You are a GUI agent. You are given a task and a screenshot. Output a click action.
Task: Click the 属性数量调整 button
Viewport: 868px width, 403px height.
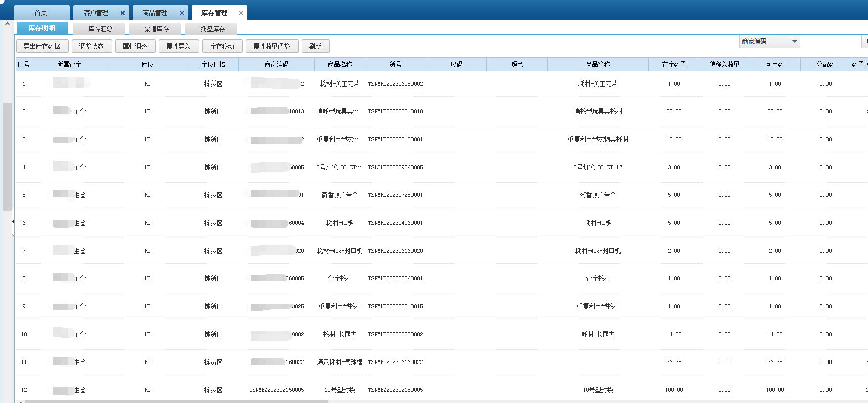click(x=272, y=46)
